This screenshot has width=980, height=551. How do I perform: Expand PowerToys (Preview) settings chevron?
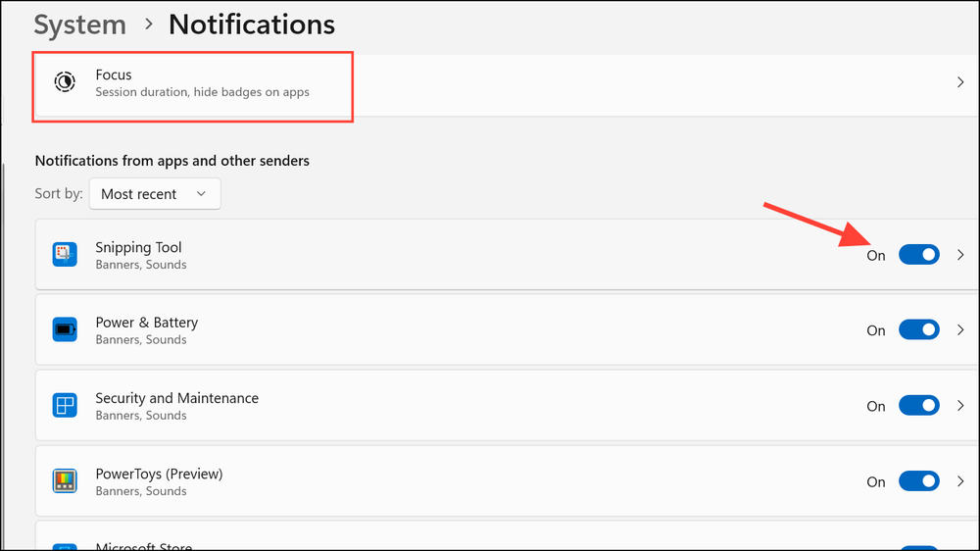point(960,481)
